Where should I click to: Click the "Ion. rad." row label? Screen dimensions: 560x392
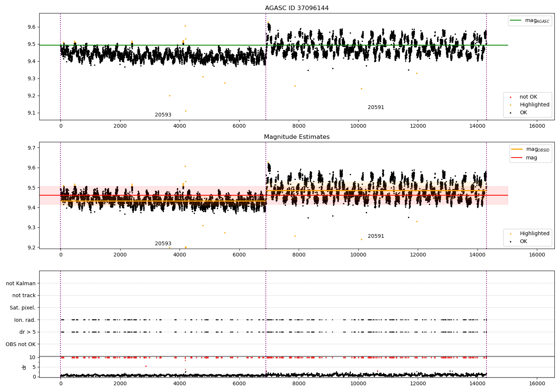tap(25, 320)
